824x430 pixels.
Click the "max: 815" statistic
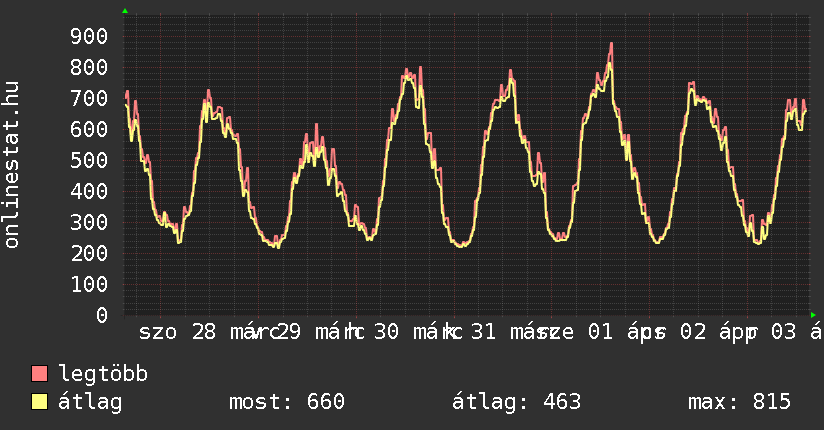[739, 402]
